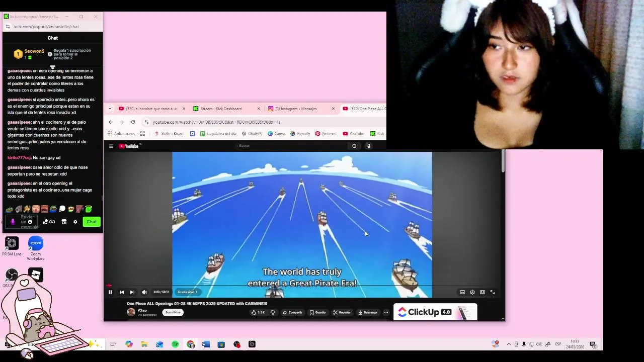
Task: Open channel points infinity icon
Action: [49, 222]
